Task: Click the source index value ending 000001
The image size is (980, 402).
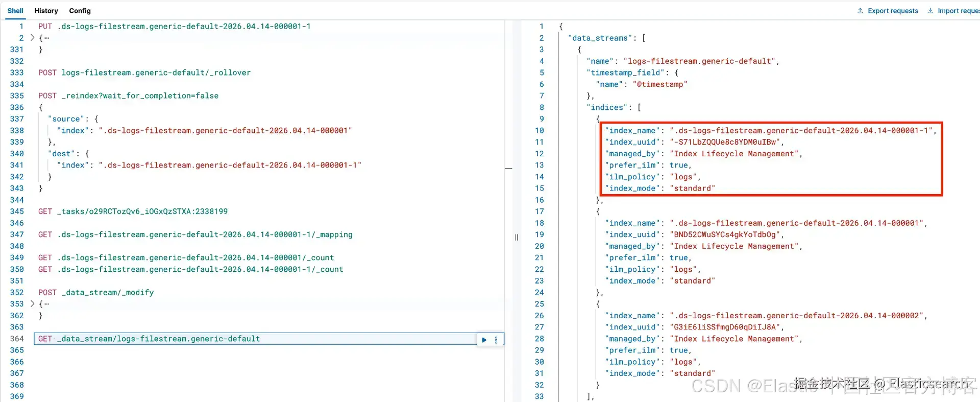Action: 225,131
